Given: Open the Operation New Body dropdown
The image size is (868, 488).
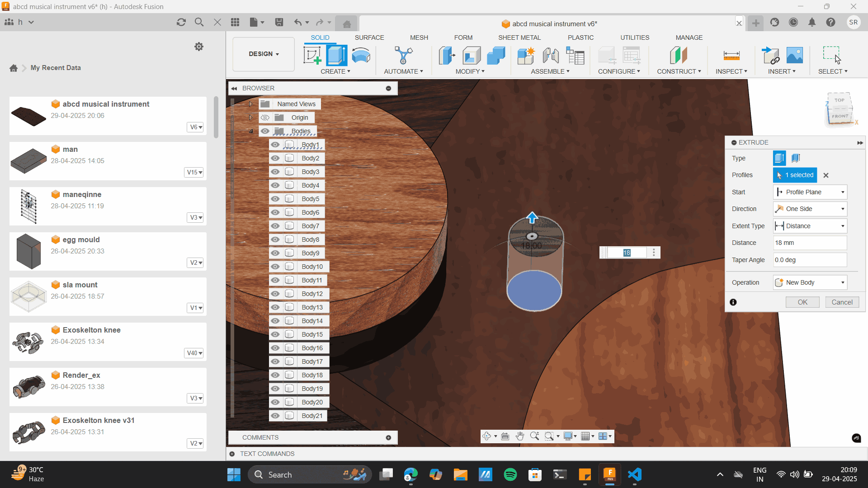Looking at the screenshot, I should (x=810, y=282).
